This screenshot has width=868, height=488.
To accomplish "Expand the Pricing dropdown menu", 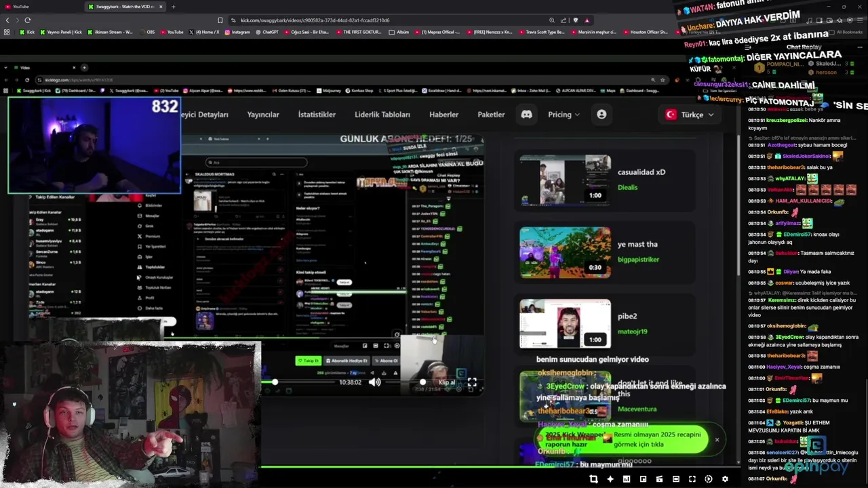I will click(x=564, y=115).
